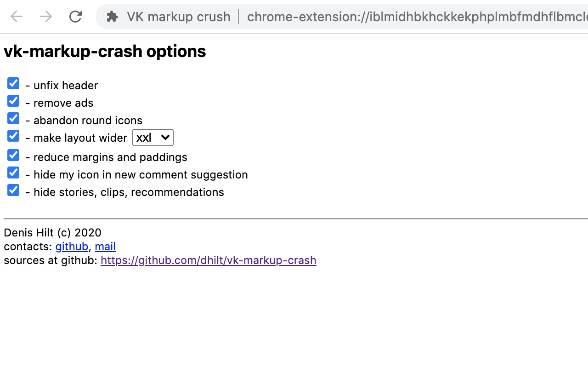The image size is (588, 368).
Task: Open the github contact link
Action: (x=72, y=247)
